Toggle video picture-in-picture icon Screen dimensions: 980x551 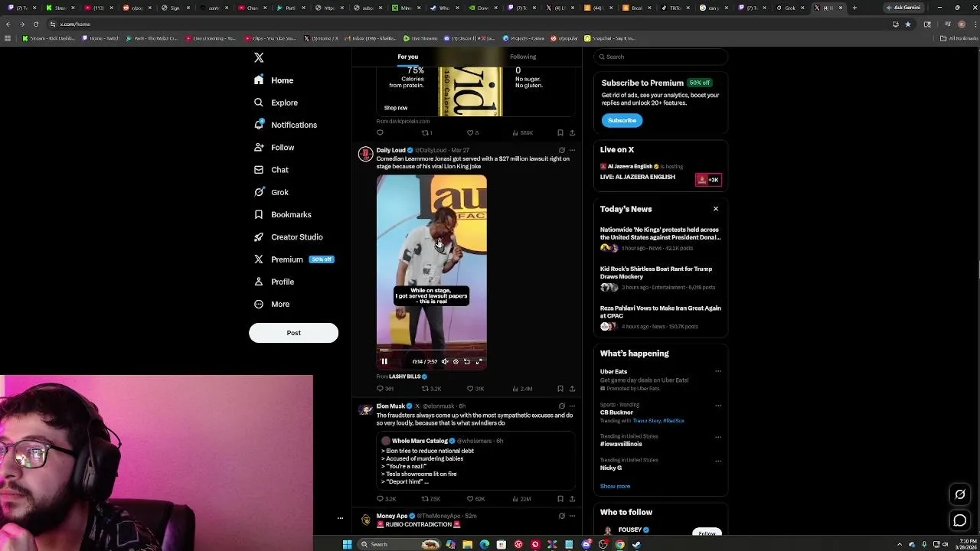[467, 362]
